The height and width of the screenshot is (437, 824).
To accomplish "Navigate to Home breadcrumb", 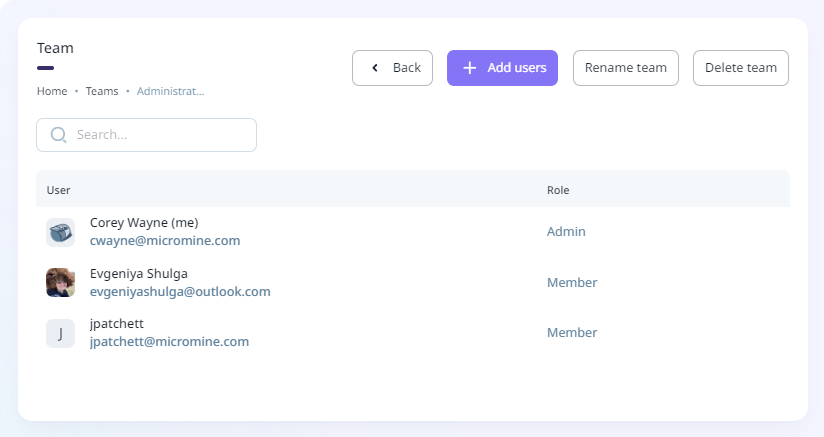I will point(52,91).
